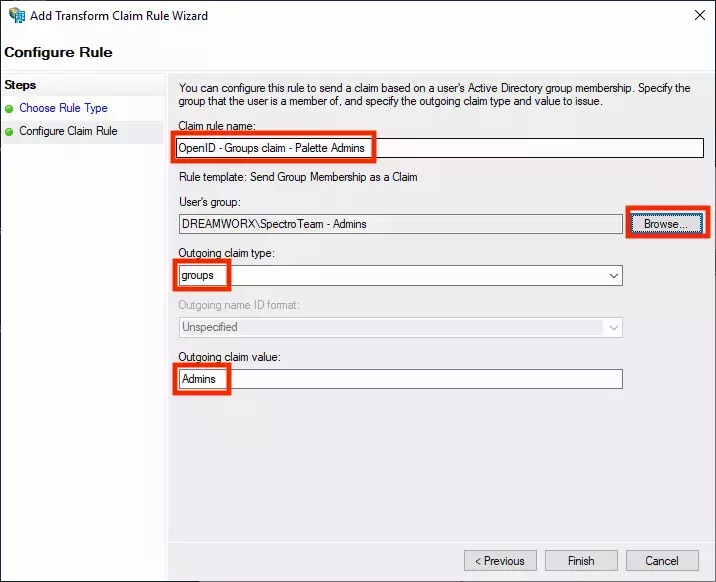Expand the Outgoing claim type dropdown arrow
This screenshot has height=582, width=716.
point(612,275)
